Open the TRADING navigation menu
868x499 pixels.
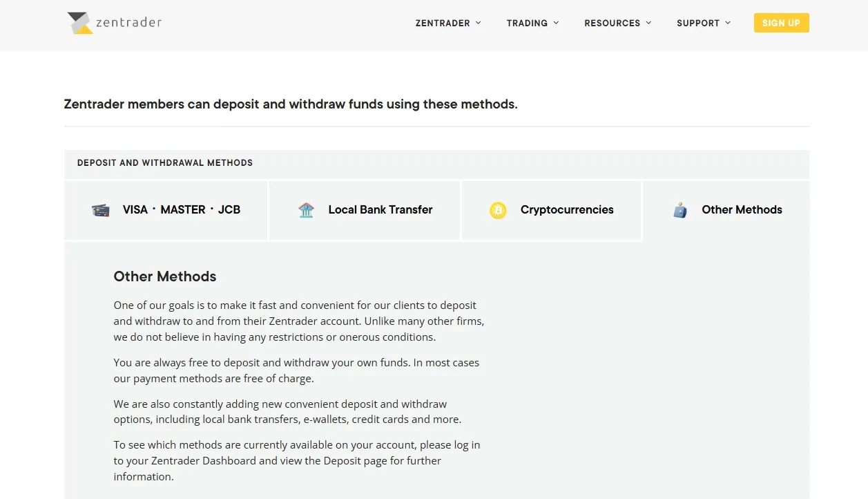click(x=532, y=23)
